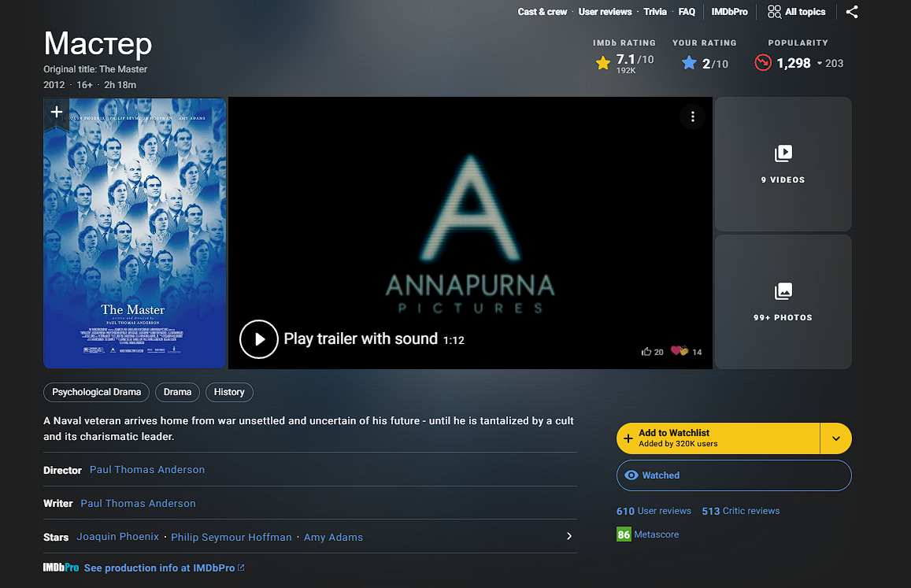
Task: Open Philip Seymour Hoffman's page
Action: (x=231, y=537)
